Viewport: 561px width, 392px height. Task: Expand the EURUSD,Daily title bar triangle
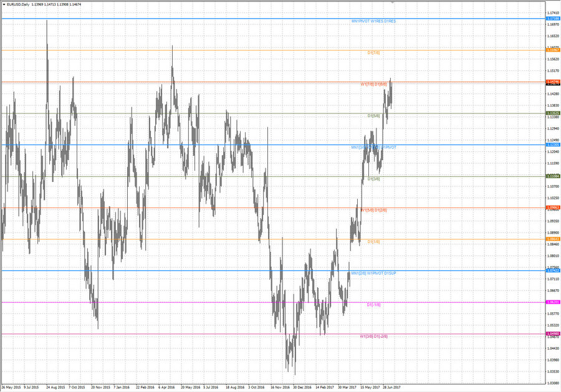[4, 3]
